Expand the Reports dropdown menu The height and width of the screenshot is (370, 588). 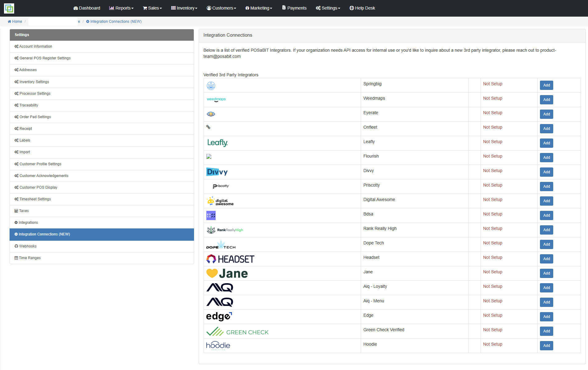[121, 8]
